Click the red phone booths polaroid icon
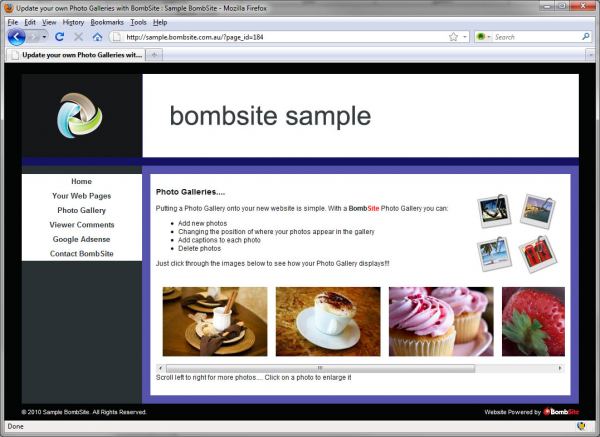Screen dimensions: 600x437 point(538,254)
